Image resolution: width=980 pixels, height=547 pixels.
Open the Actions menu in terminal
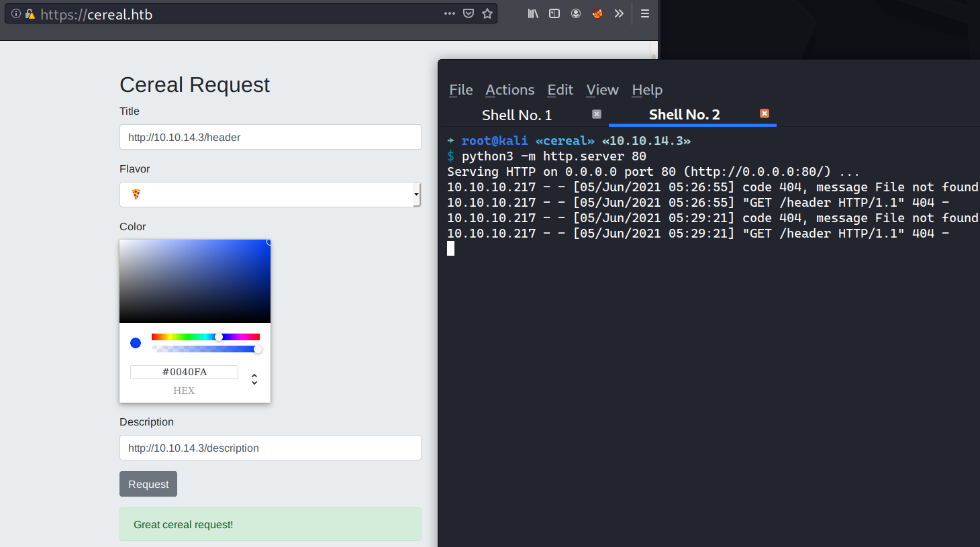(x=509, y=90)
